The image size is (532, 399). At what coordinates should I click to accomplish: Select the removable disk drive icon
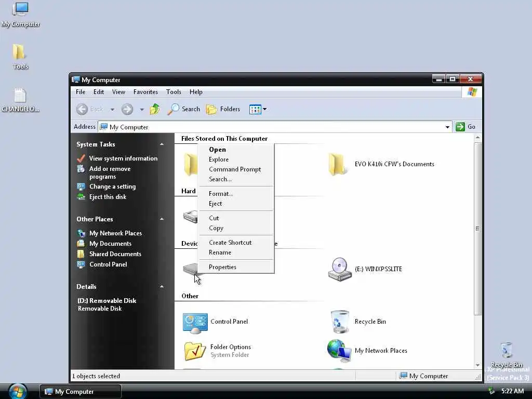[x=190, y=269]
